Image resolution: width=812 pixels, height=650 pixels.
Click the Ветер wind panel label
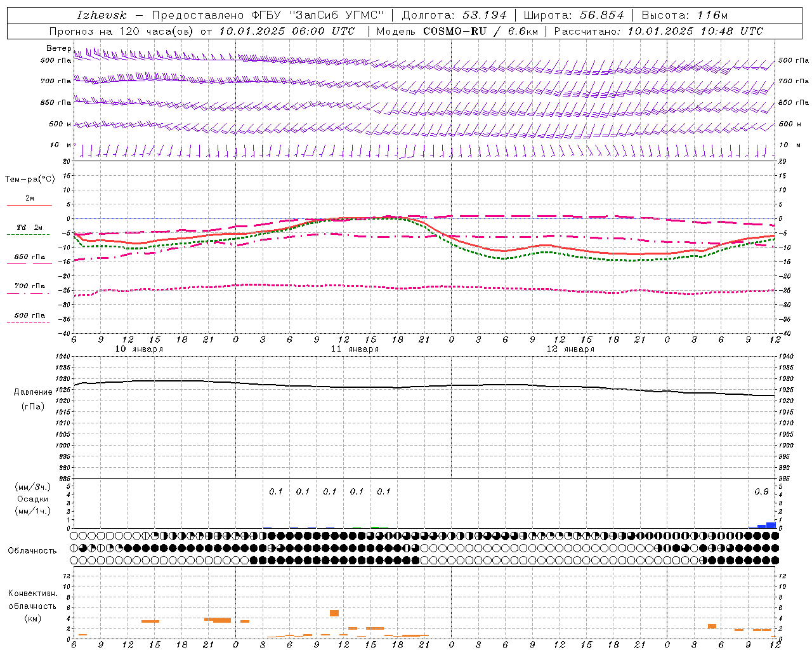(x=58, y=48)
